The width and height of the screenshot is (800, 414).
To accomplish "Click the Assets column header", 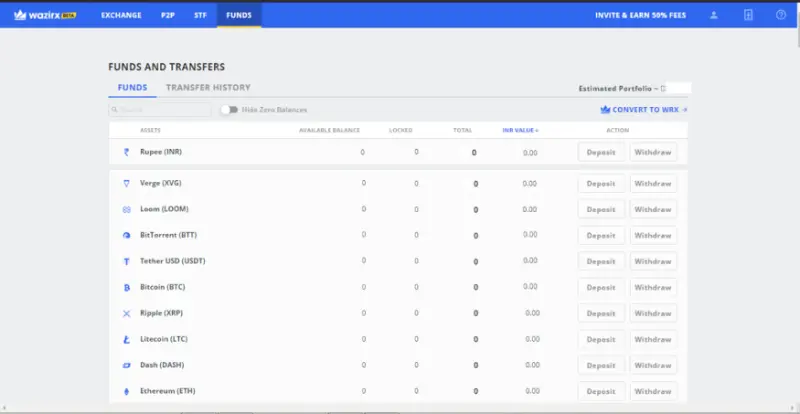I will coord(150,130).
